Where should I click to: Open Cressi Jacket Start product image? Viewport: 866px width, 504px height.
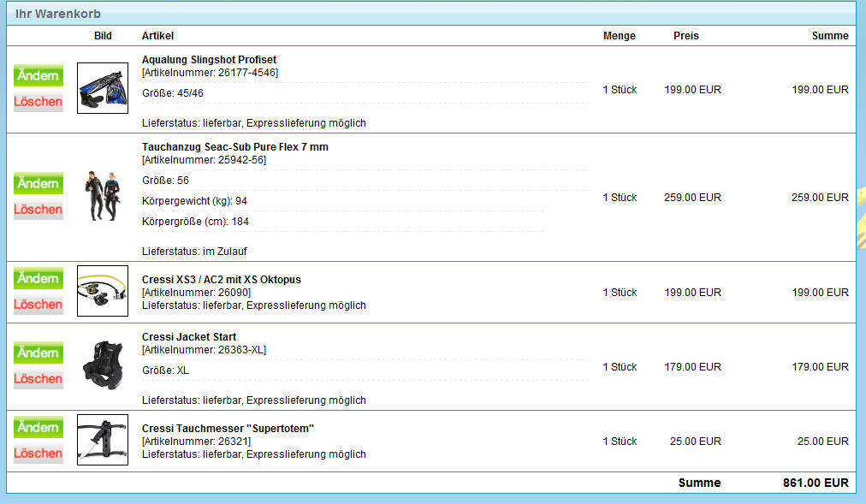point(103,366)
